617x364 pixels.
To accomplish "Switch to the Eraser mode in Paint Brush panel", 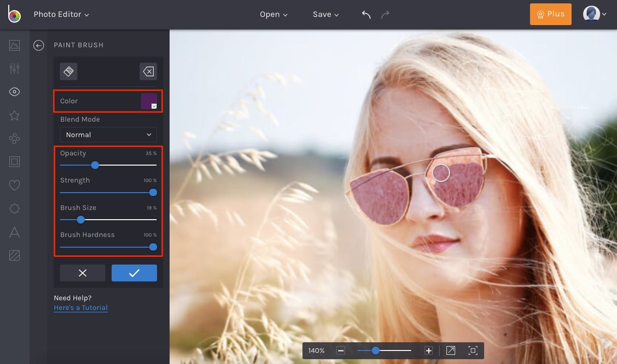I will 148,71.
